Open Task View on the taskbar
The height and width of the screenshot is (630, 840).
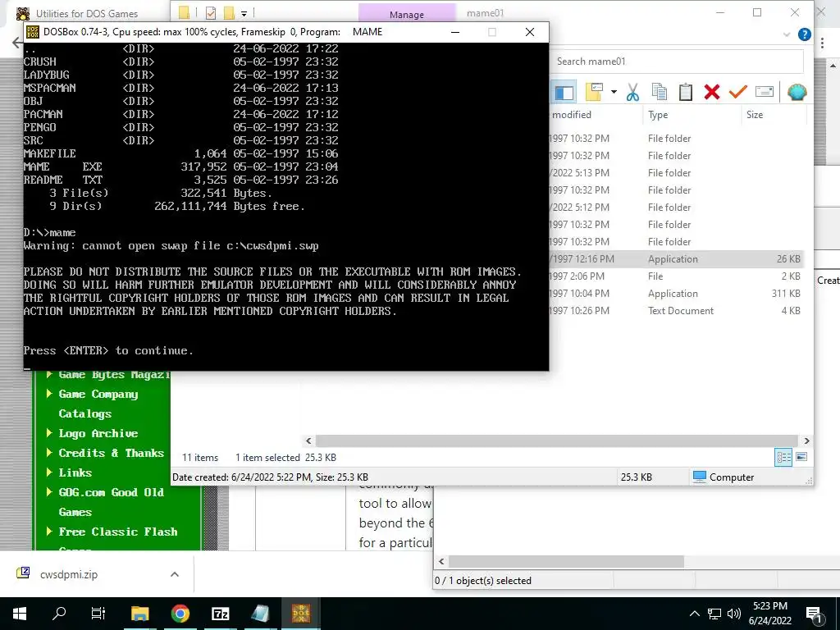pos(98,614)
